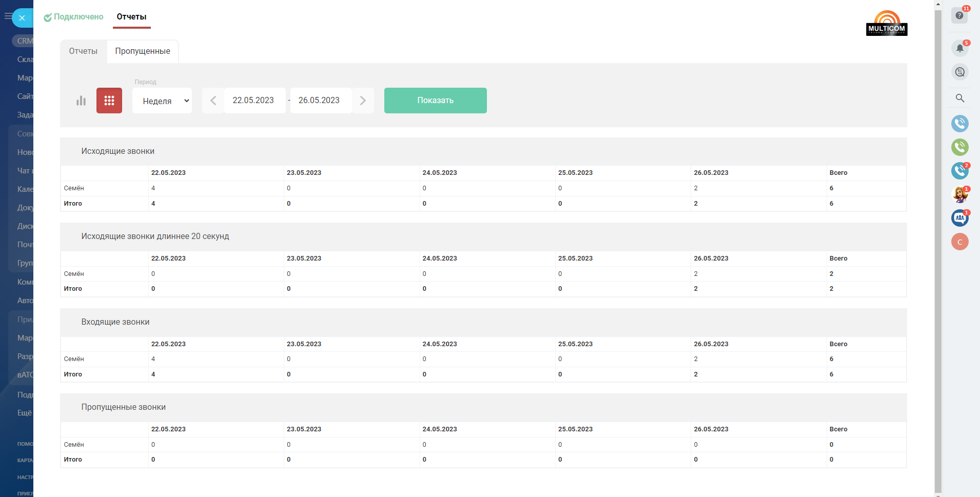Screen dimensions: 980x497
Task: Click Итого in the Пропущенные звонки table
Action: [x=73, y=460]
